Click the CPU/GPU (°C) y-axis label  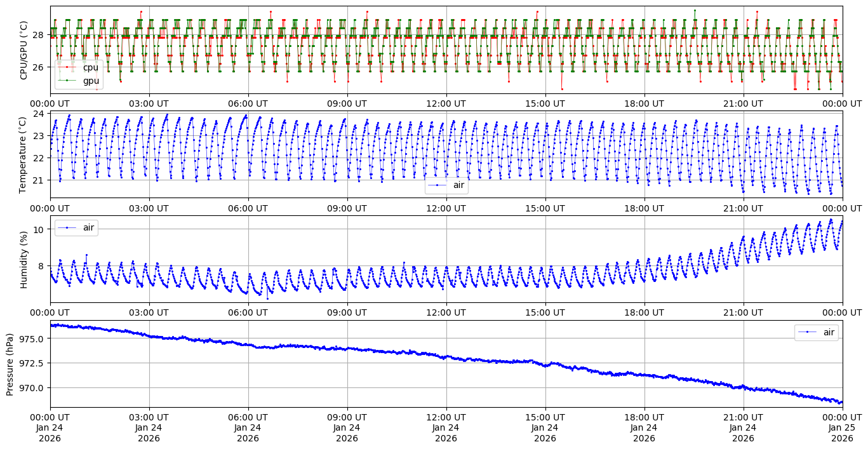[x=24, y=50]
